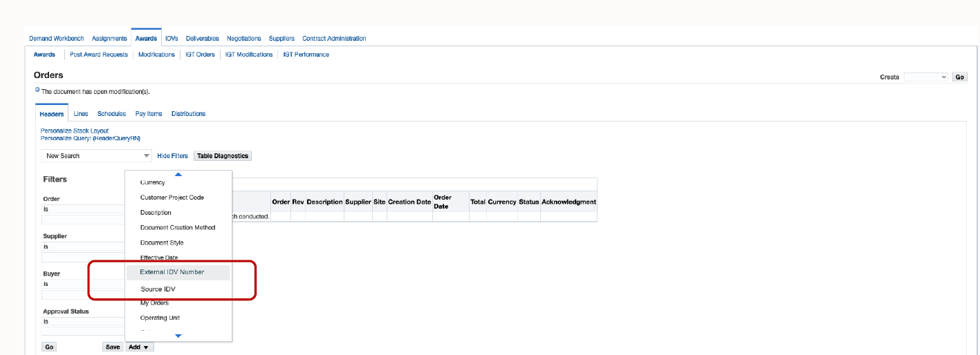The image size is (980, 355).
Task: Select the Awards sub-navigation item
Action: tap(44, 55)
